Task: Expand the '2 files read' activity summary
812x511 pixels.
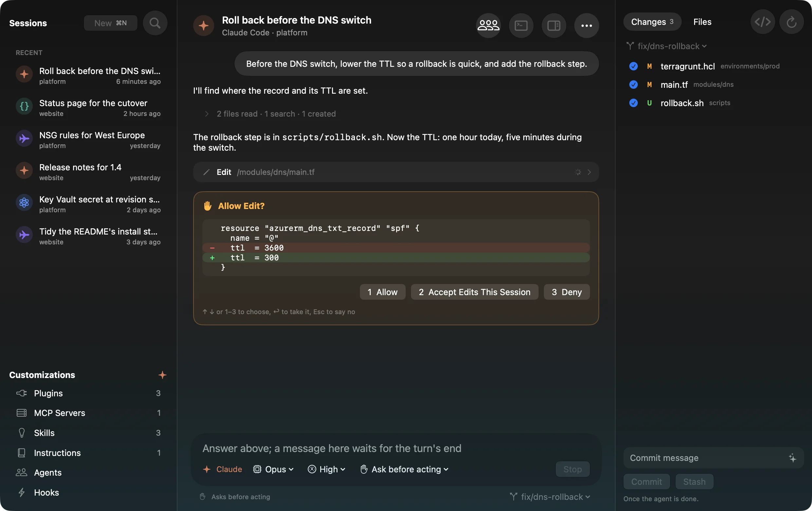Action: pyautogui.click(x=270, y=114)
